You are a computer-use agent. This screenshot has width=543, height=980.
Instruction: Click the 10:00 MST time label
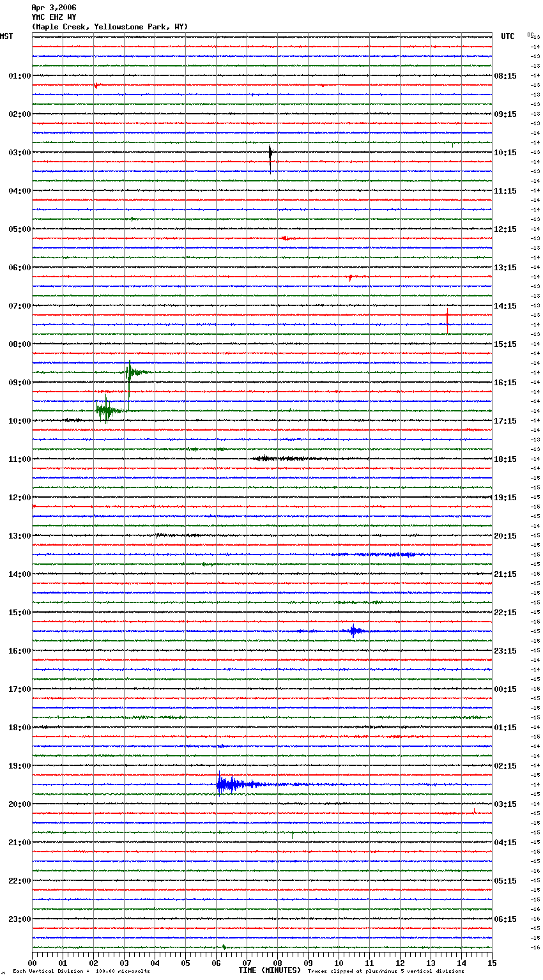point(19,421)
